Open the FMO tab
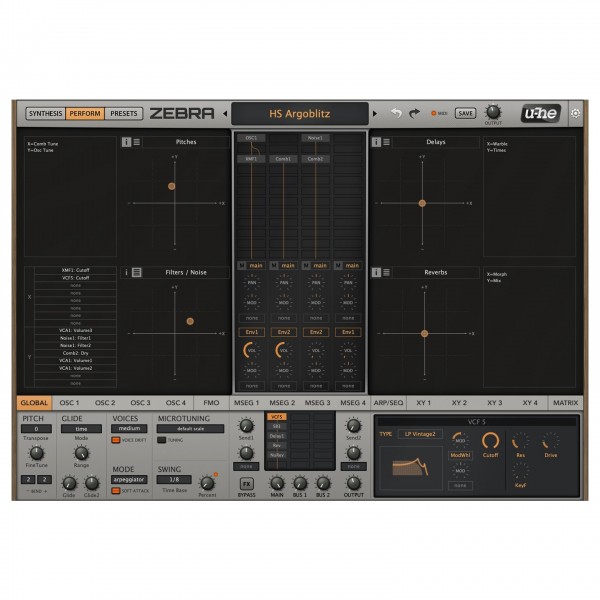The image size is (600, 600). (211, 403)
